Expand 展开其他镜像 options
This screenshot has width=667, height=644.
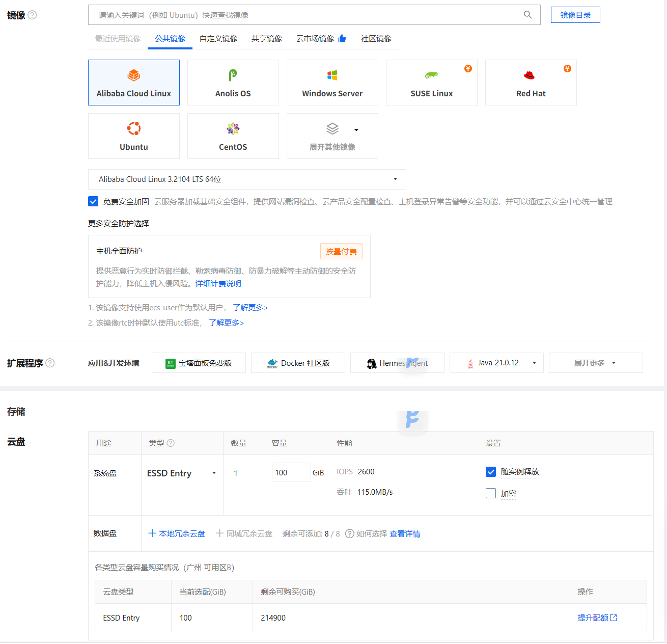tap(332, 136)
